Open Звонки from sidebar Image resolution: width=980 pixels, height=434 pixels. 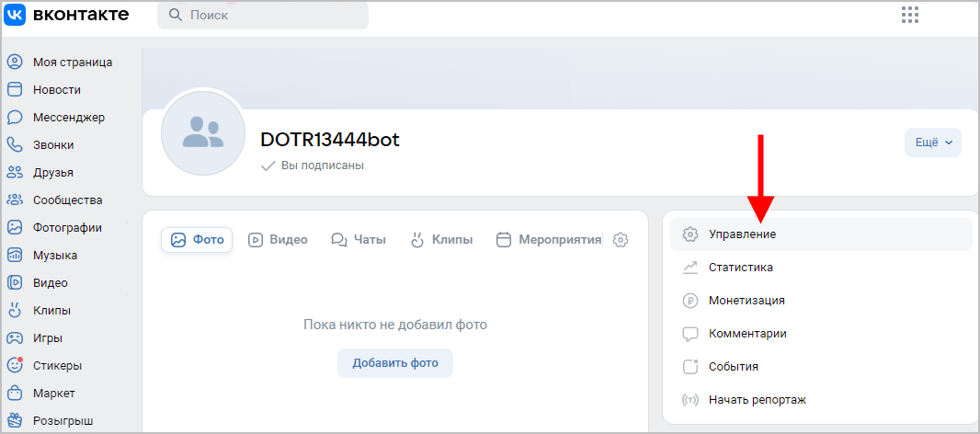tap(53, 145)
